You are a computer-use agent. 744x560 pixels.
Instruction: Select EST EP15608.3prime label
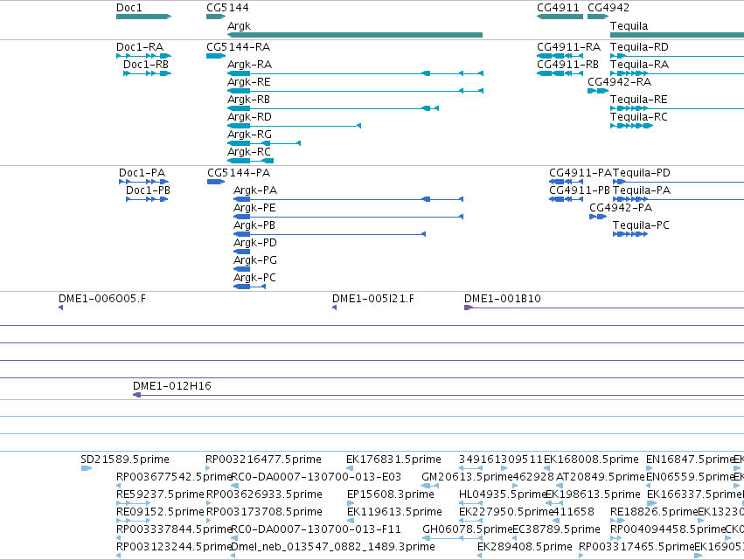point(391,494)
